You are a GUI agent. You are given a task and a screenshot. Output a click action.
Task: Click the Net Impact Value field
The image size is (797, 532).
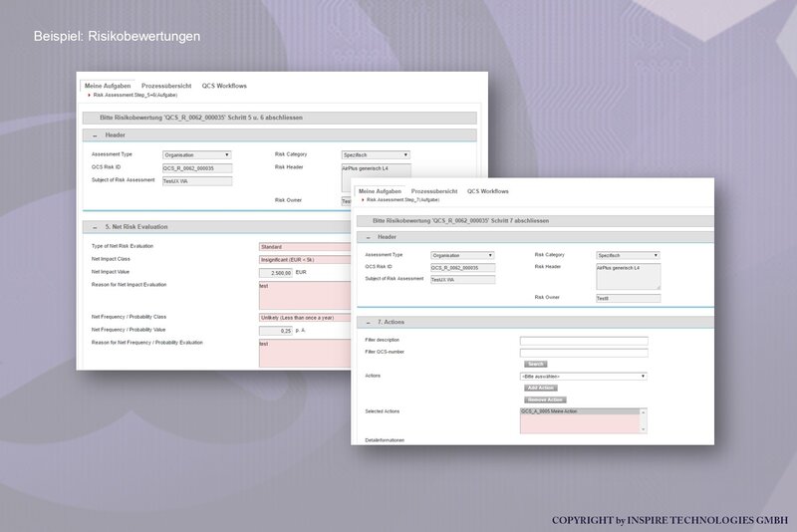pyautogui.click(x=276, y=273)
